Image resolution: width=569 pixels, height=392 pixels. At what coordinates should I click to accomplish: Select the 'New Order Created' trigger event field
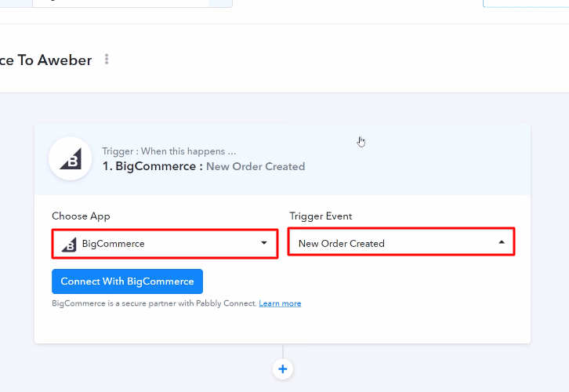[401, 242]
